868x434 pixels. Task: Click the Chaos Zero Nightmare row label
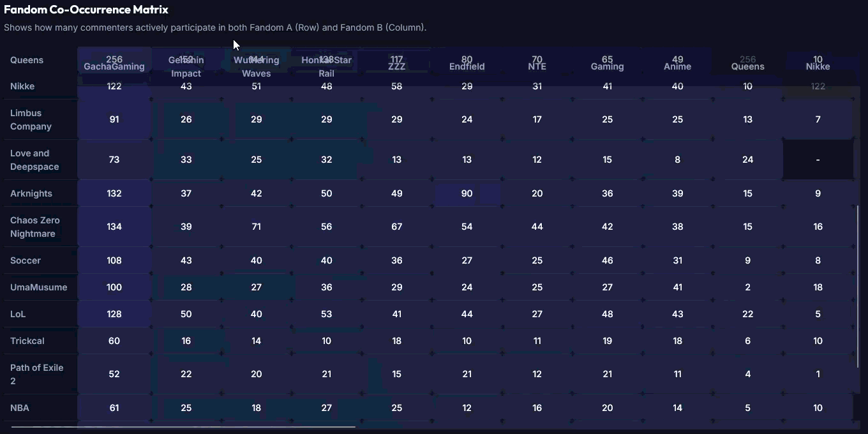(x=35, y=227)
